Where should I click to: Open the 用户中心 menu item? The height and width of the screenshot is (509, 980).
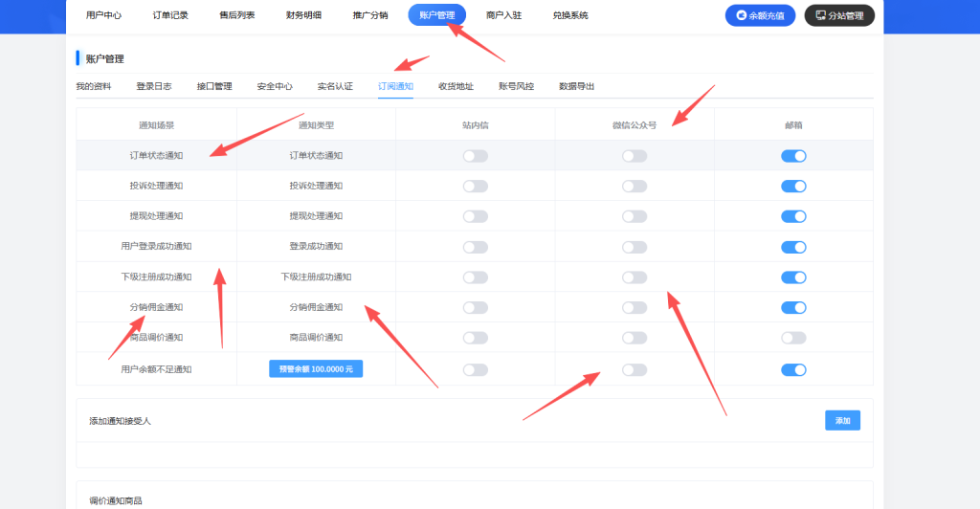103,15
